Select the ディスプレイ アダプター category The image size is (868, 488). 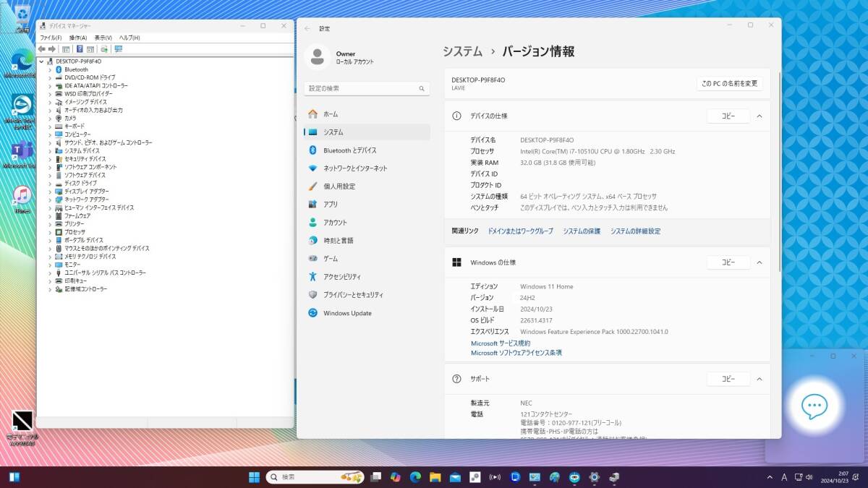click(x=87, y=191)
